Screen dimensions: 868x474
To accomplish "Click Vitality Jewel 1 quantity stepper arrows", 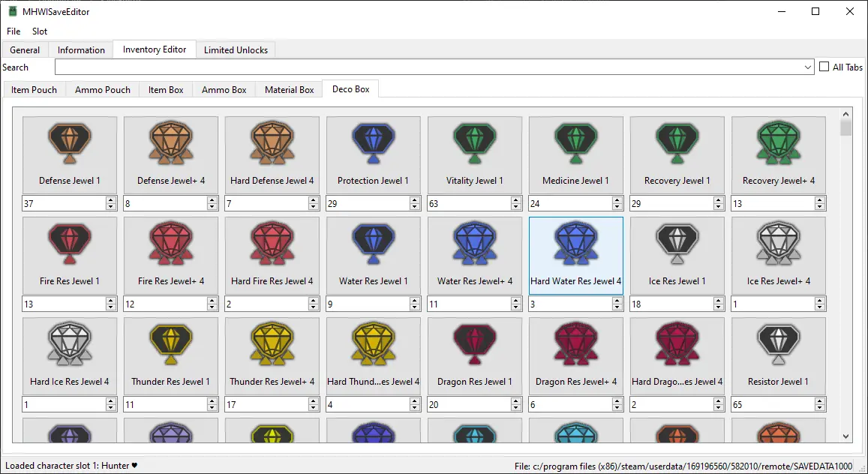I will click(x=516, y=203).
